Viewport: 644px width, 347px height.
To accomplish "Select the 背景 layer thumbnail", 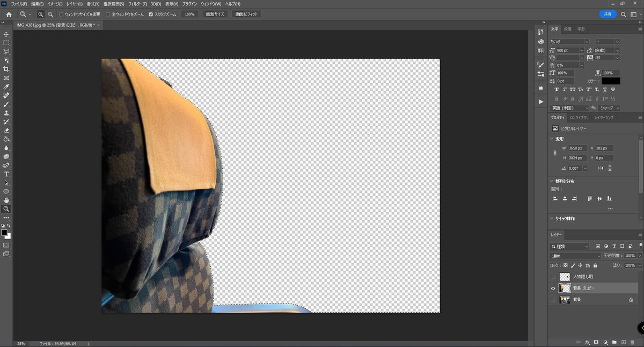I will pos(565,300).
